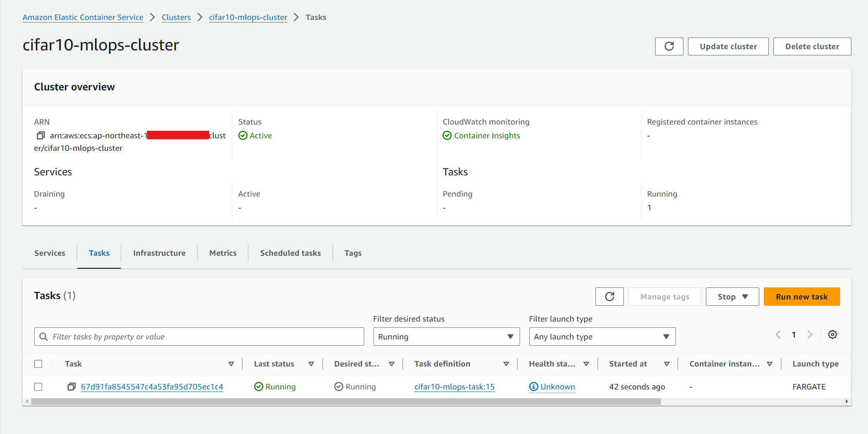Click the Unknown health status info icon
This screenshot has width=868, height=434.
click(x=533, y=387)
